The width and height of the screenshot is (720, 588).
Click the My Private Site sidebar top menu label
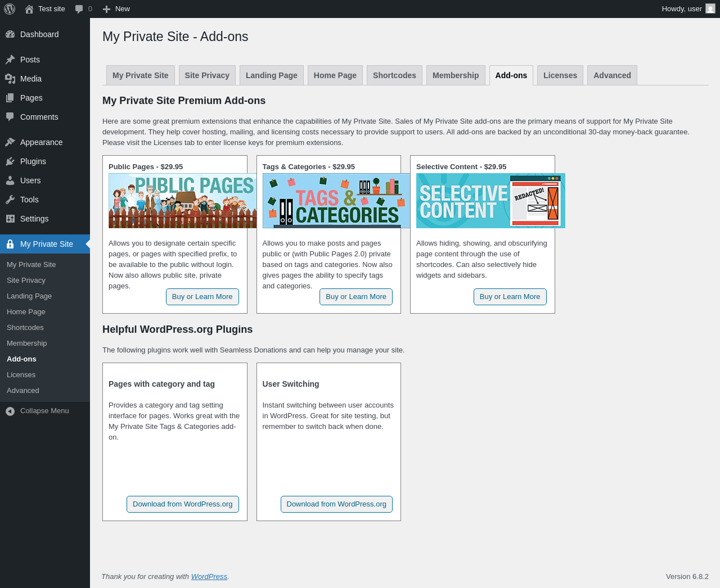coord(47,244)
